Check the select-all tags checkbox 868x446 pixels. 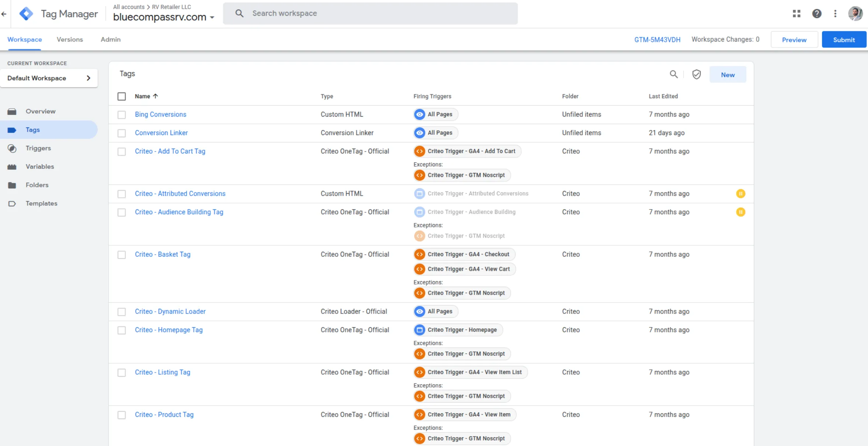122,96
